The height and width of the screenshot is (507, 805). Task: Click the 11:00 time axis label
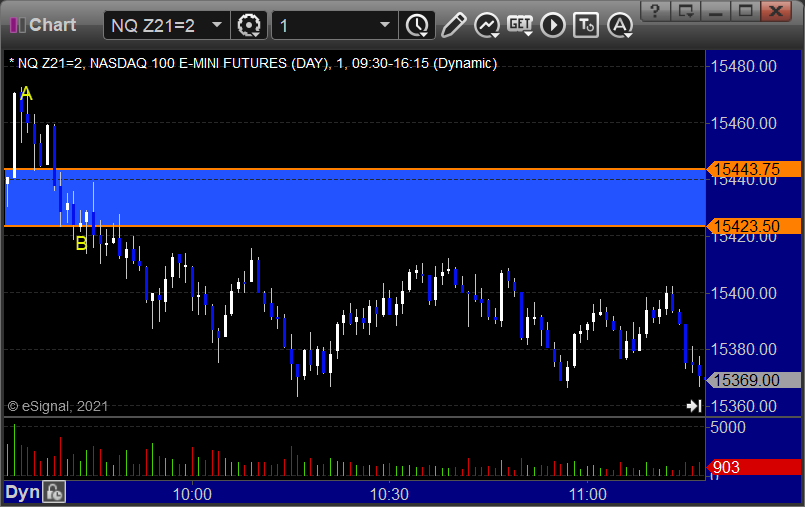(587, 495)
